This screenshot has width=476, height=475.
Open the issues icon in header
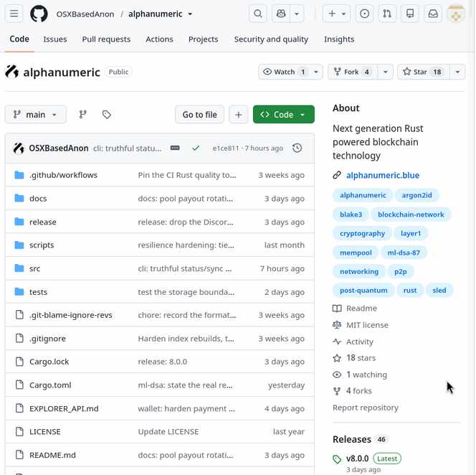coord(364,14)
